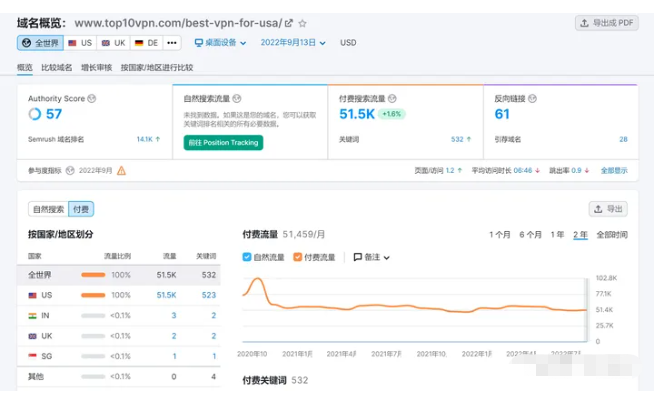Select the DE region tab
The image size is (661, 396).
click(x=146, y=43)
